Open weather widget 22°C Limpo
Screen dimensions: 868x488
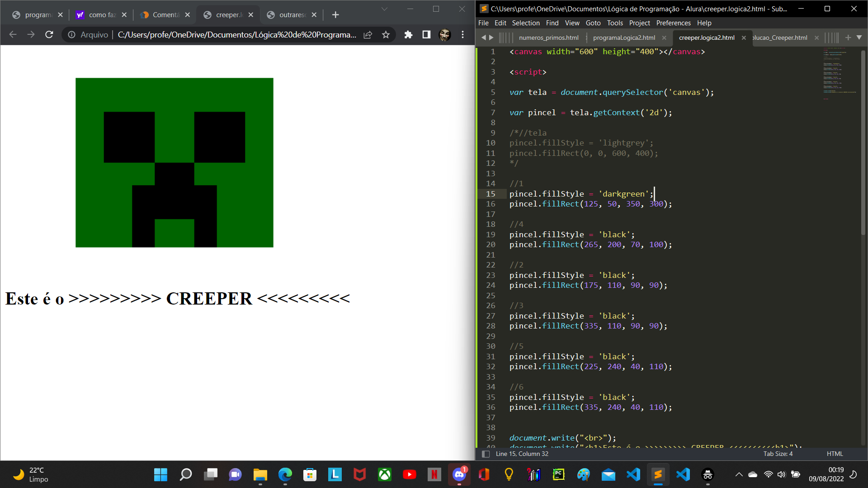coord(31,474)
